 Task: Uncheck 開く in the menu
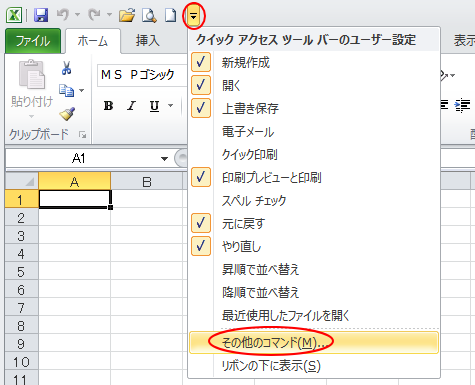(313, 85)
